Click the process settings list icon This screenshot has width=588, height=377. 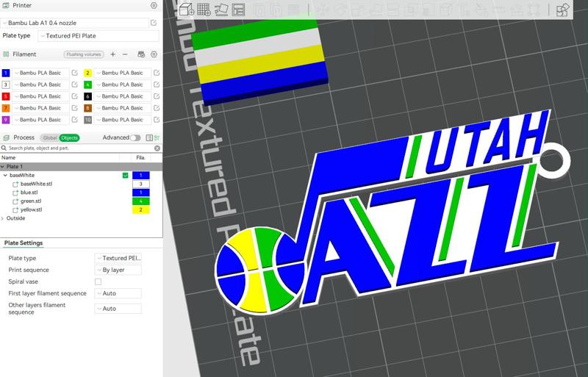coord(149,137)
